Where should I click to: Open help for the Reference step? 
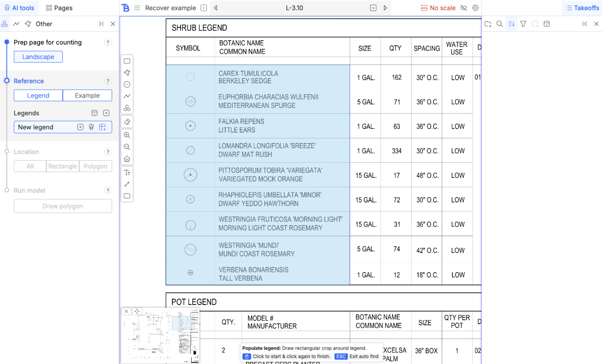pos(108,81)
